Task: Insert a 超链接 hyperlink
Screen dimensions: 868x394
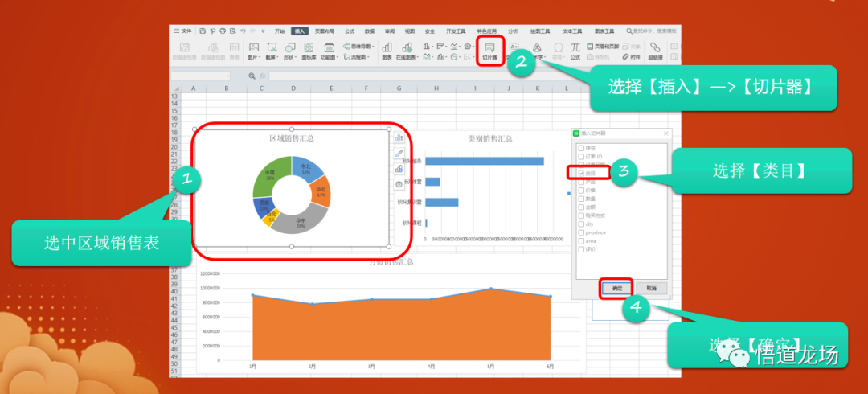Action: pos(656,51)
